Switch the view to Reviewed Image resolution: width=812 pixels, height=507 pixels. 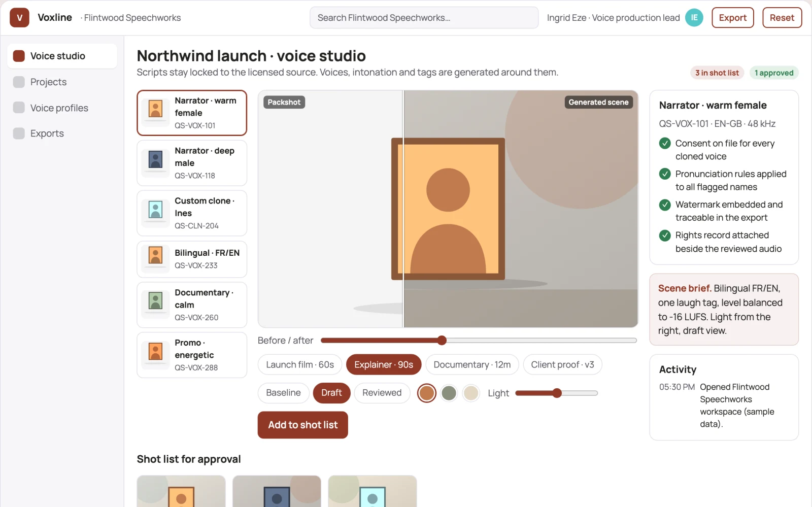coord(382,393)
